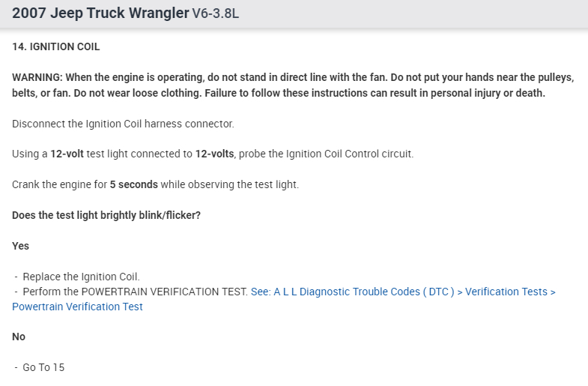
Task: Click the 2007 Jeep Truck Wrangler title
Action: click(100, 14)
